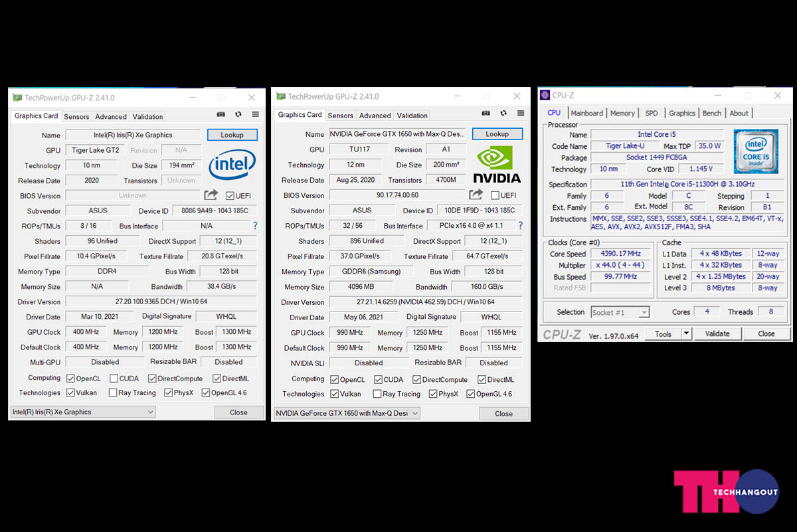Open Advanced tab in Intel GPU-Z window
The height and width of the screenshot is (532, 797).
click(111, 116)
